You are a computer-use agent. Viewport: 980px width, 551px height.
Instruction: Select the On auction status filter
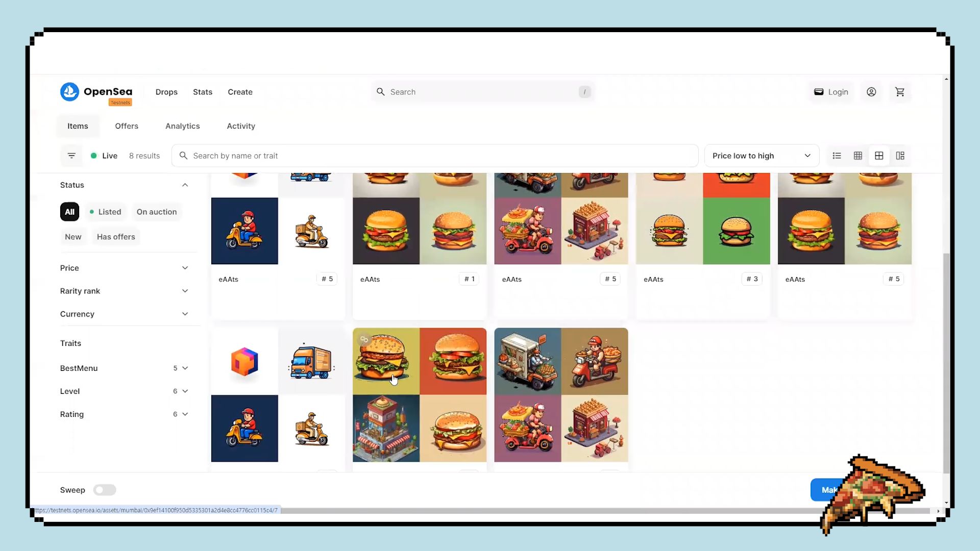pyautogui.click(x=156, y=211)
